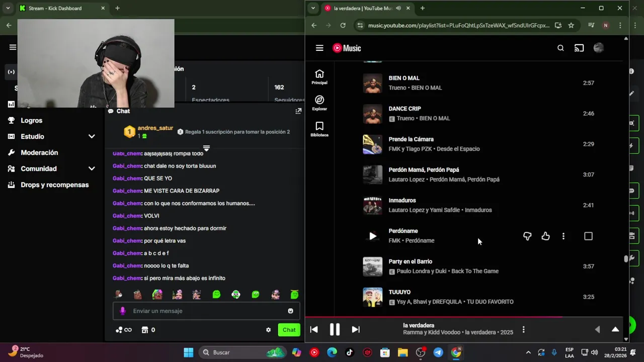Viewport: 644px width, 362px height.
Task: Click the left triangle in player bar
Action: point(597,329)
